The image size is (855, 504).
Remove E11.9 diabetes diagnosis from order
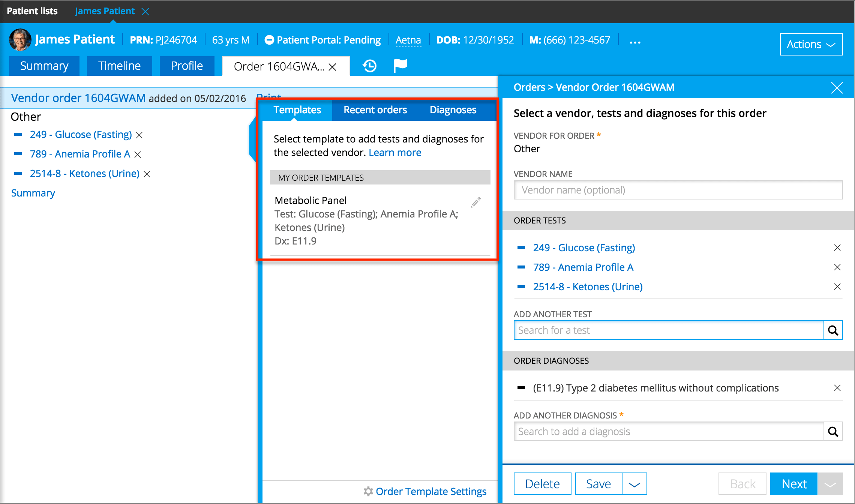click(837, 388)
